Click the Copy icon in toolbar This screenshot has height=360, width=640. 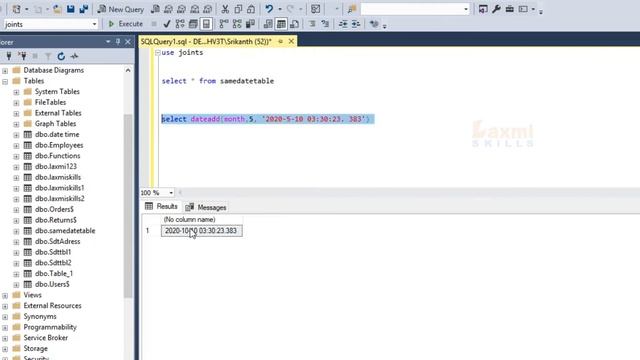click(x=238, y=9)
